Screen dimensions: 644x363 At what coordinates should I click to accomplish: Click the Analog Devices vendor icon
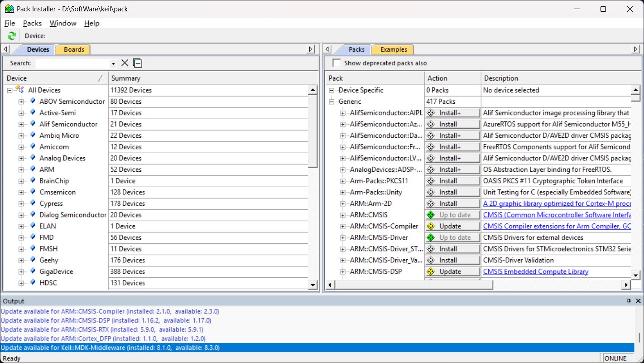point(33,158)
